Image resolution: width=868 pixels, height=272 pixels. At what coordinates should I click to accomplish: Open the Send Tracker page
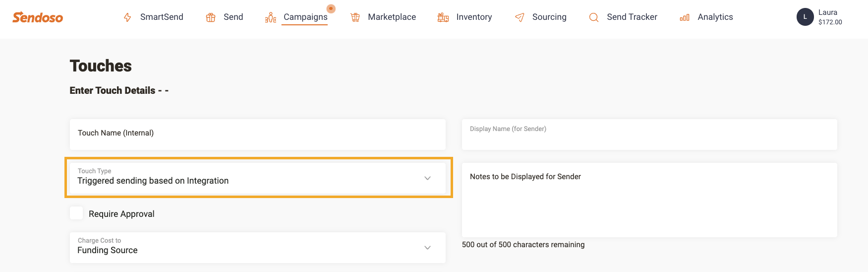coord(632,17)
